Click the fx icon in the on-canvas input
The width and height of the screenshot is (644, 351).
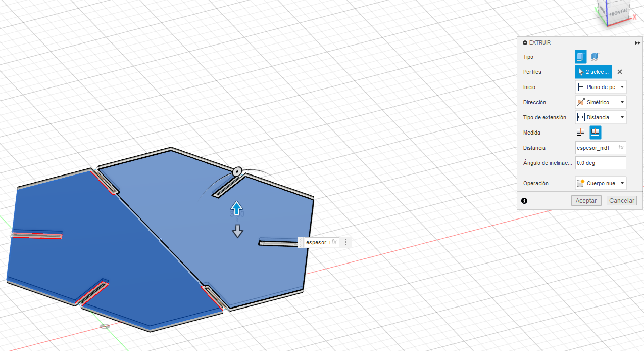334,242
